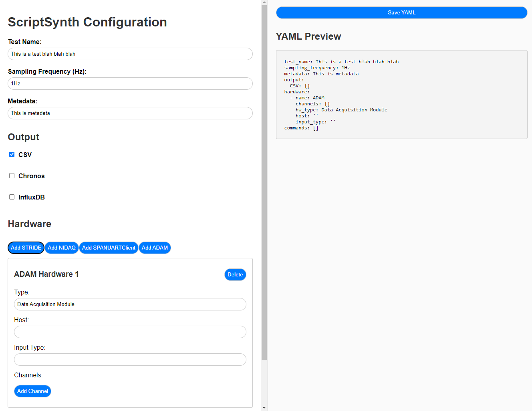Image resolution: width=532 pixels, height=411 pixels.
Task: Click the Chronos checkbox label
Action: coord(31,176)
